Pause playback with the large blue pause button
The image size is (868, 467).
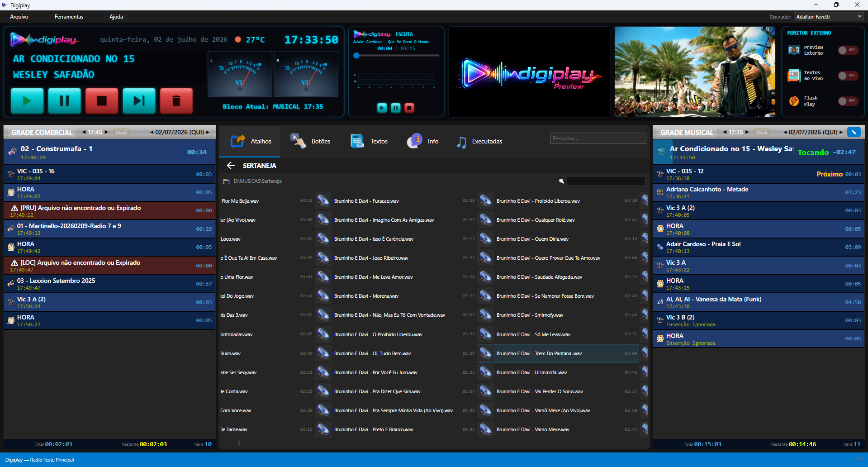(x=65, y=100)
